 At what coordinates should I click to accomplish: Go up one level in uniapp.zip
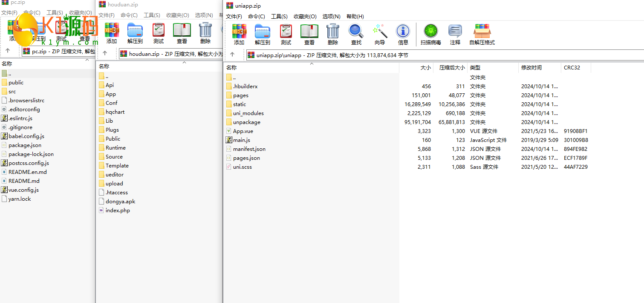[232, 55]
